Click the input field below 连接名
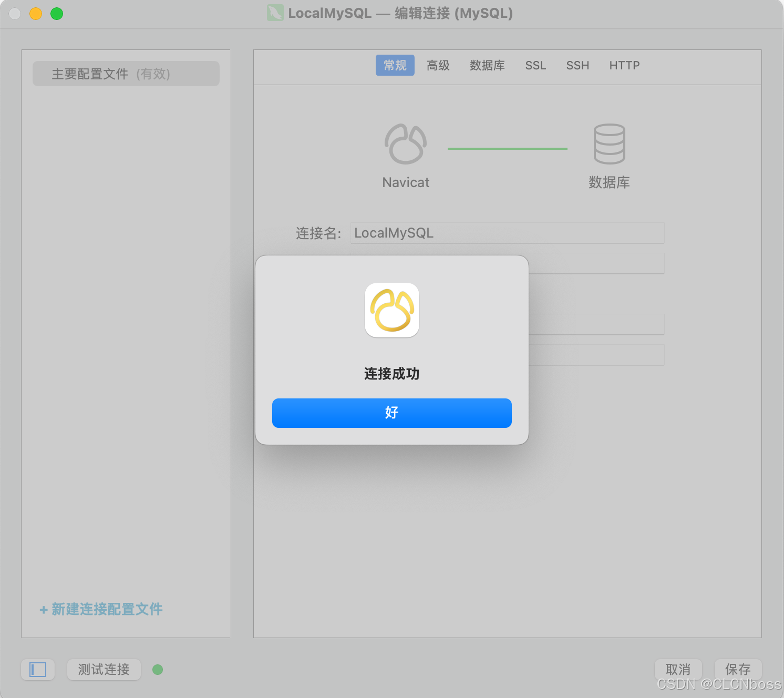This screenshot has width=784, height=698. tap(596, 263)
